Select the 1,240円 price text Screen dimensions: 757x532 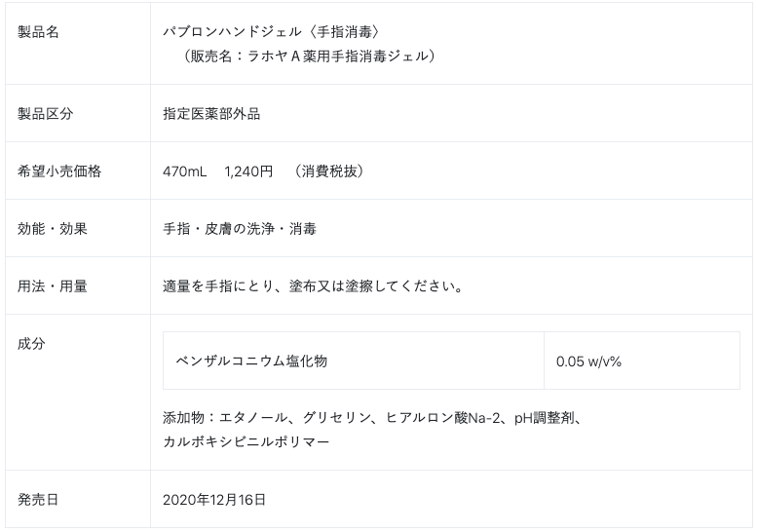248,171
